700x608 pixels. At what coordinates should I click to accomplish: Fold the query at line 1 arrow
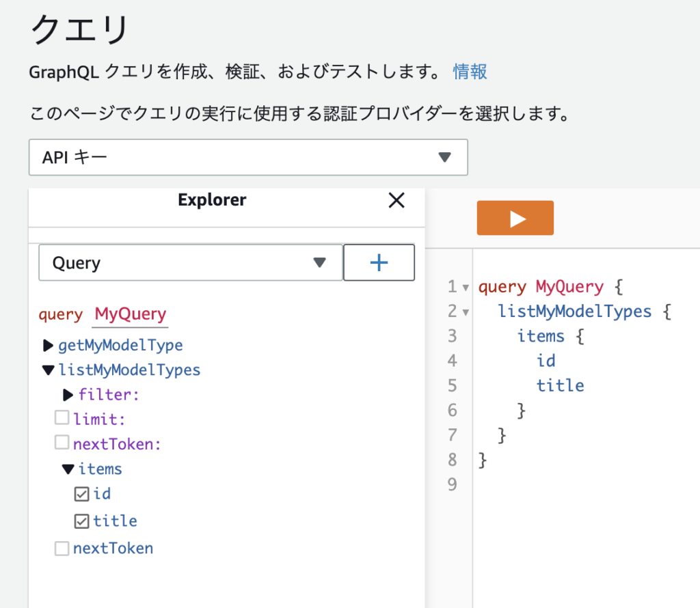[x=466, y=288]
